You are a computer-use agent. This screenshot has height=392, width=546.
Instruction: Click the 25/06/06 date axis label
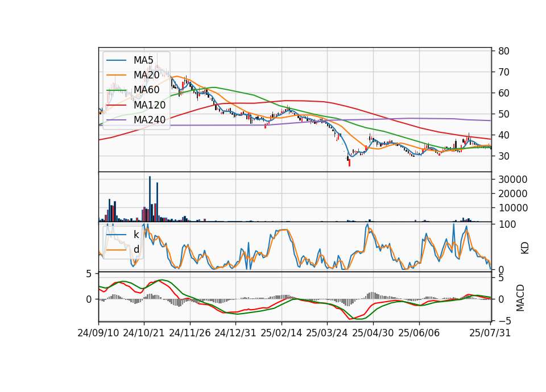click(x=419, y=333)
